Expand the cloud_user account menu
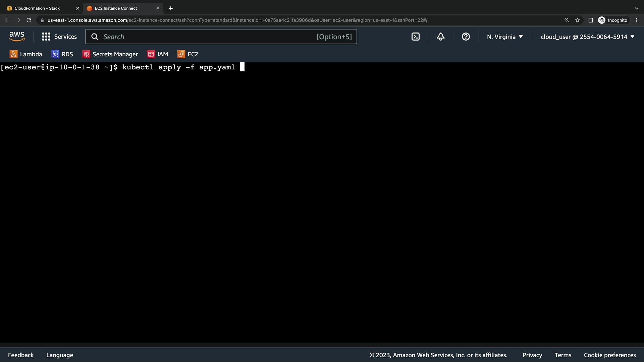 [587, 37]
